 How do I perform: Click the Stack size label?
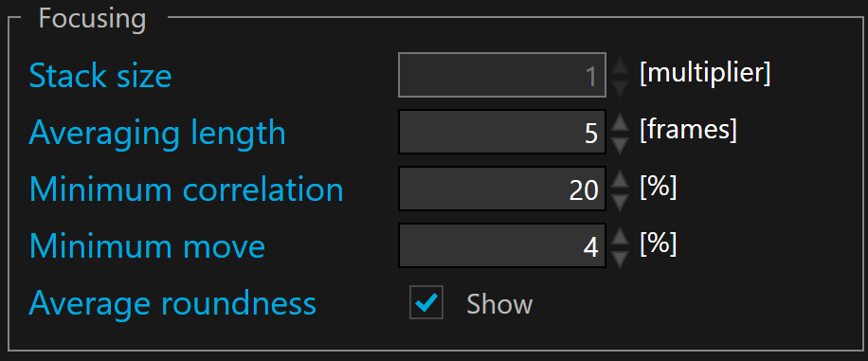pos(100,76)
